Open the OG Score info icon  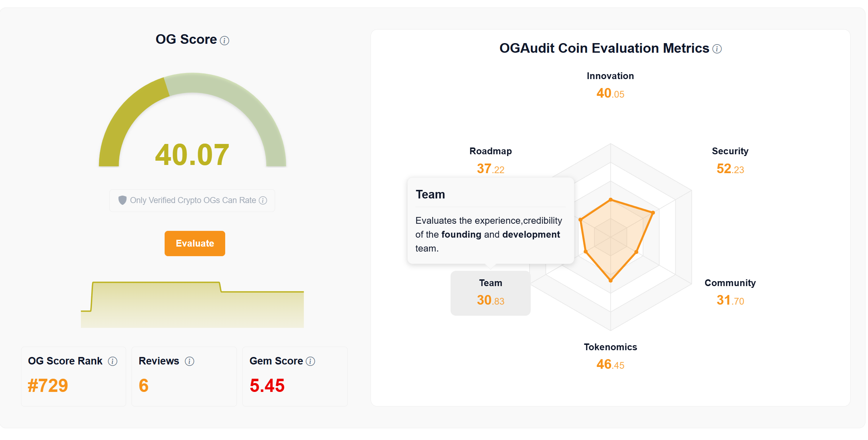click(224, 40)
